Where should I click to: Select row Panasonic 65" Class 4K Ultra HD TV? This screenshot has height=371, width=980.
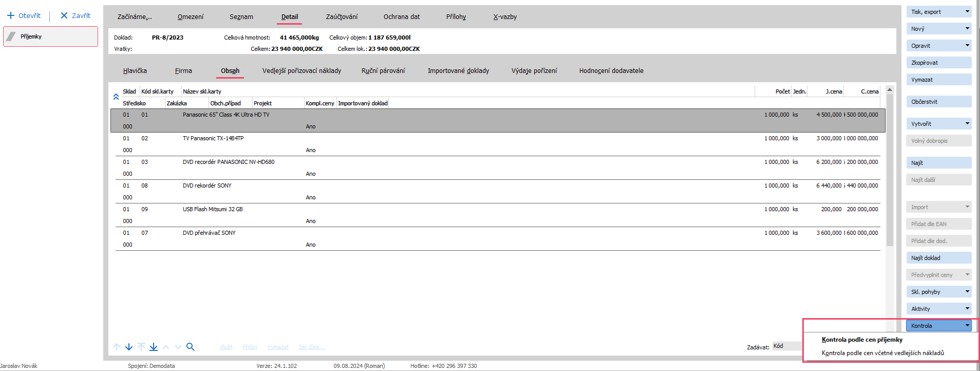pos(498,120)
